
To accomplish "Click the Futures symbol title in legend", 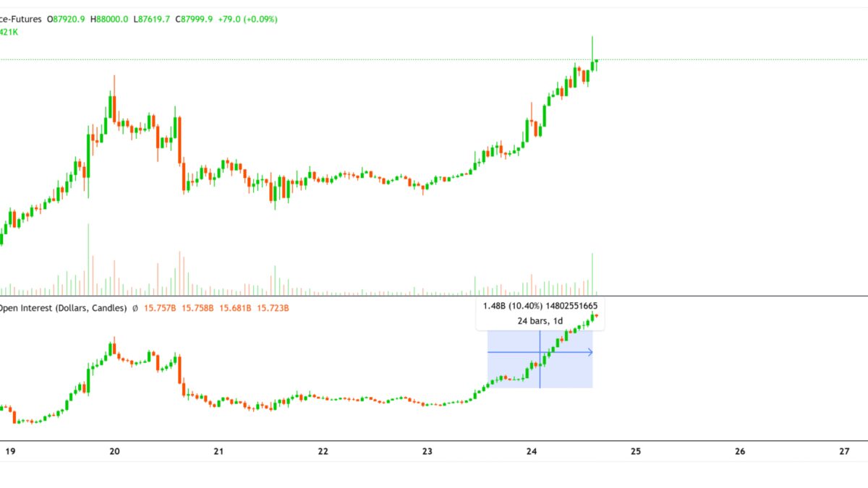I will 20,19.
